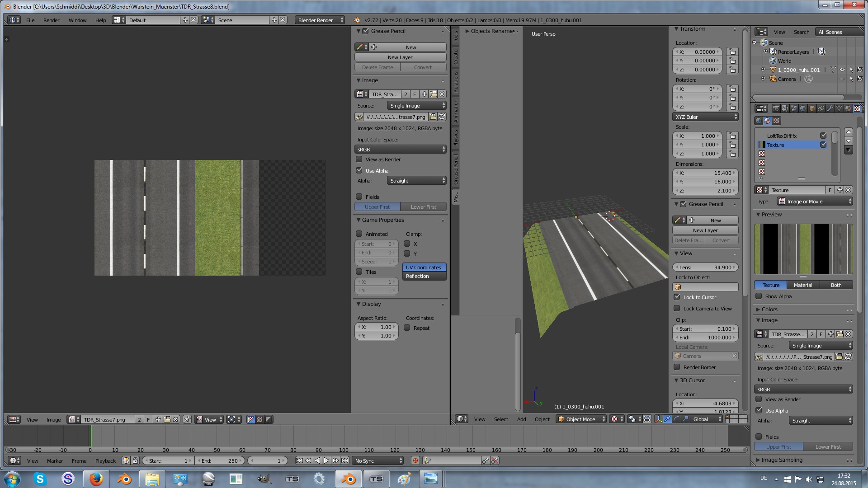Open the Object Mode dropdown
868x488 pixels.
581,419
